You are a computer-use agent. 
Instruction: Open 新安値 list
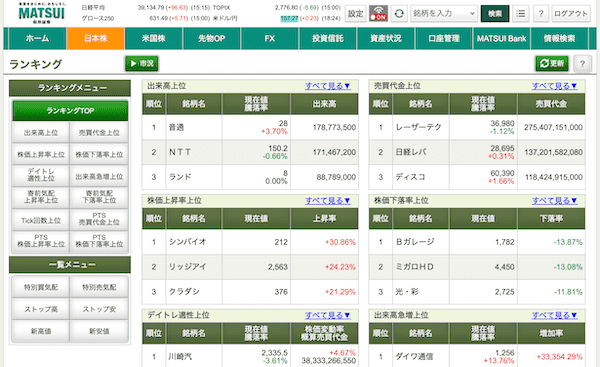pos(99,331)
